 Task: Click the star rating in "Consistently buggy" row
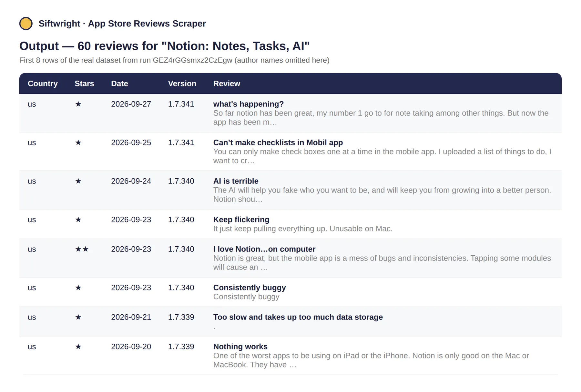78,288
